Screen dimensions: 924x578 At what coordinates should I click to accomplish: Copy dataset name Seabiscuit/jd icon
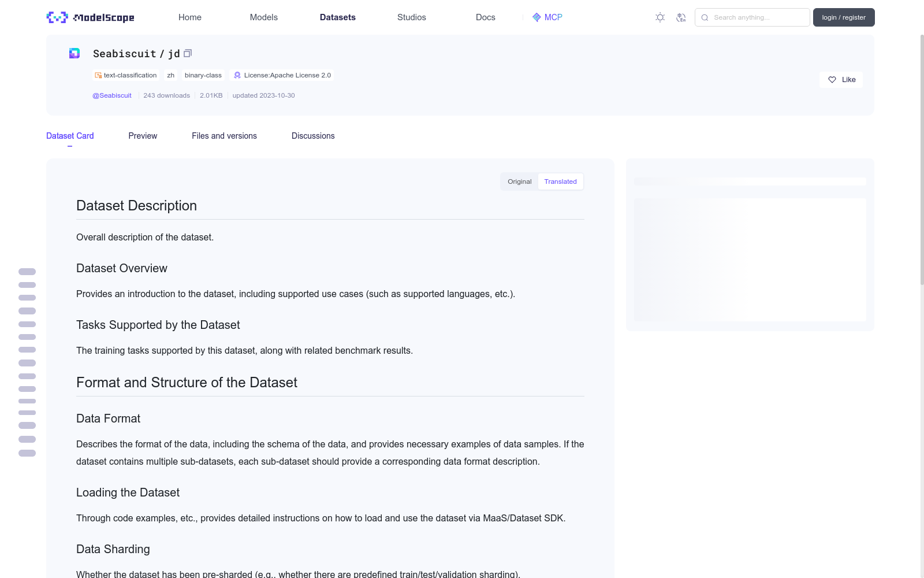[x=188, y=53]
